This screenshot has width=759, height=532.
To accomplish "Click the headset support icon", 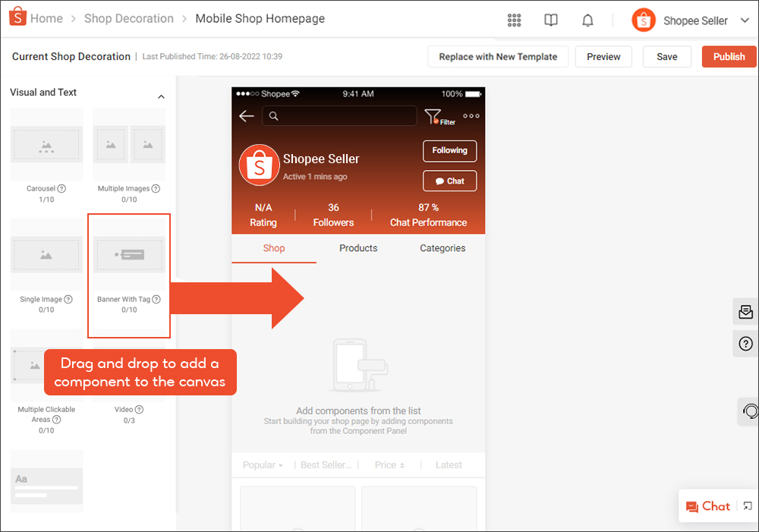I will [x=750, y=411].
